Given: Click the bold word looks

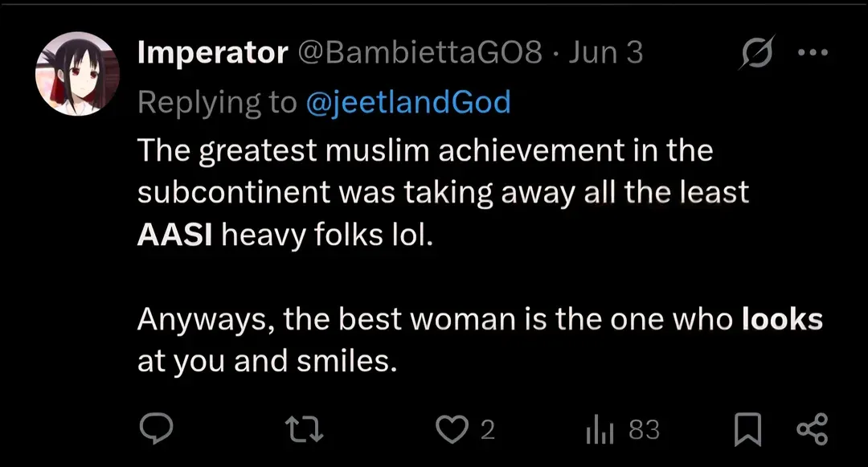Looking at the screenshot, I should [x=782, y=320].
